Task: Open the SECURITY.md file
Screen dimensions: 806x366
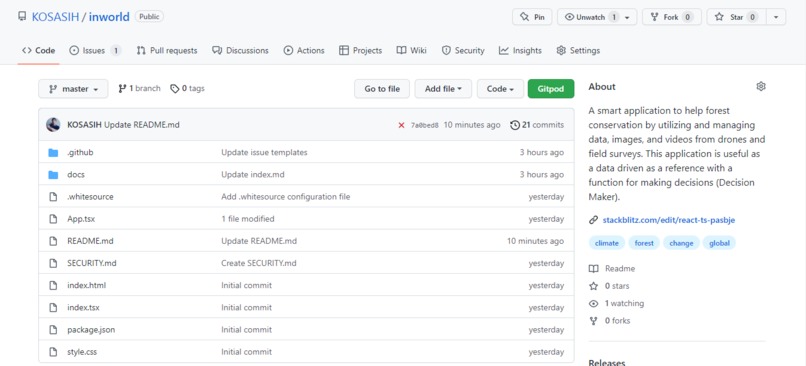Action: click(x=91, y=263)
